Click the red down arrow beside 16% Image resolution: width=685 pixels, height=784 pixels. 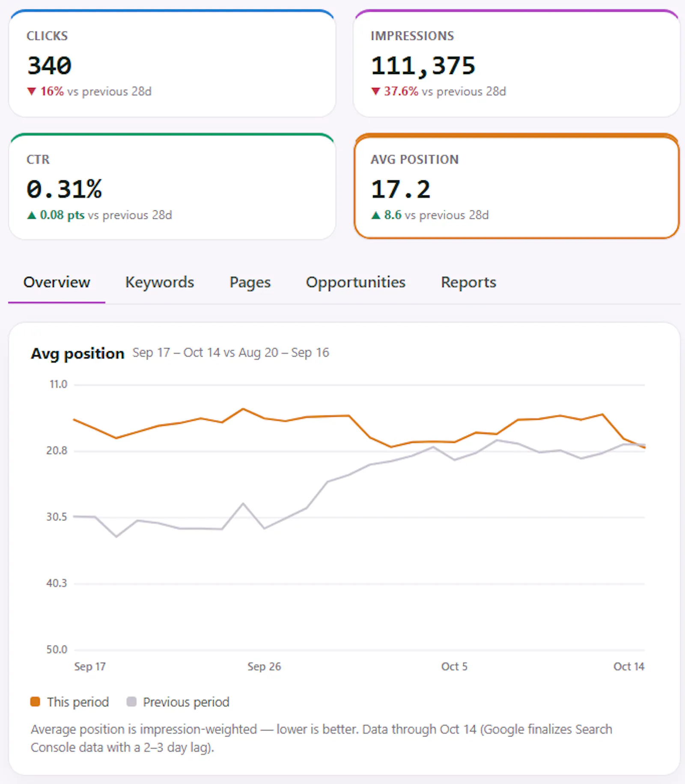click(31, 91)
